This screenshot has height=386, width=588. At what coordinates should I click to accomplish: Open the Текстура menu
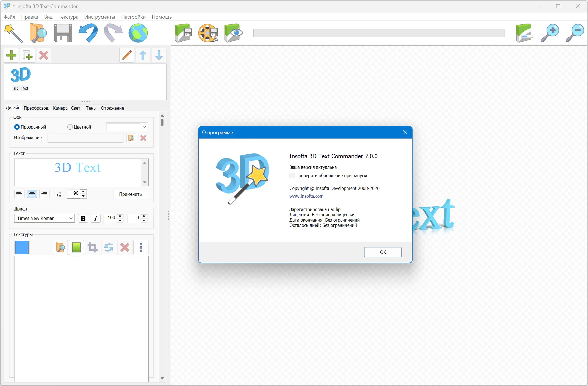[x=68, y=17]
